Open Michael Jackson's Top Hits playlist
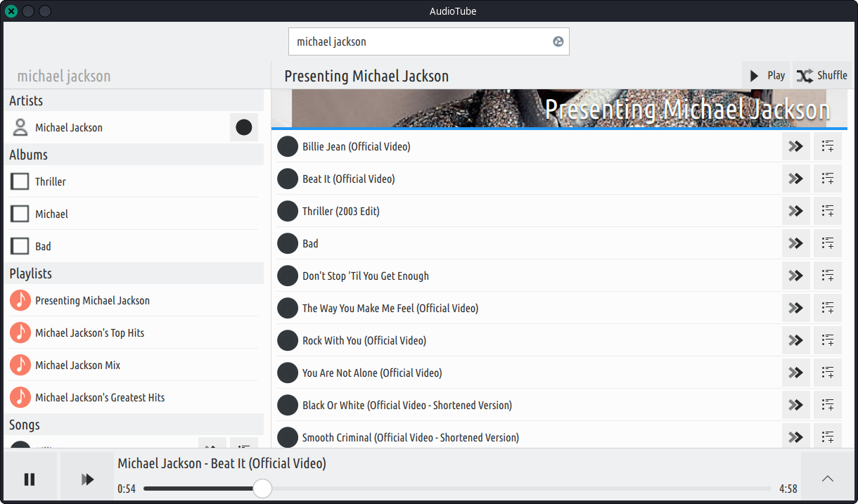858x504 pixels. click(89, 332)
